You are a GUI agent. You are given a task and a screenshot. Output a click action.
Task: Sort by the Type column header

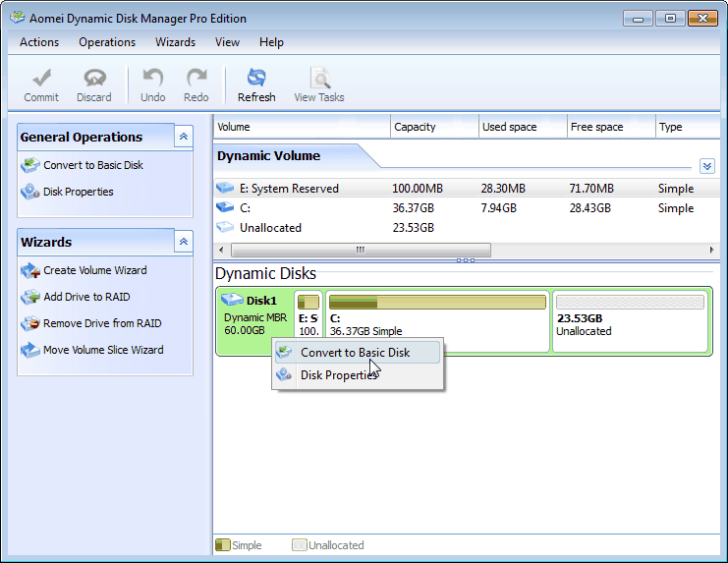(x=688, y=127)
